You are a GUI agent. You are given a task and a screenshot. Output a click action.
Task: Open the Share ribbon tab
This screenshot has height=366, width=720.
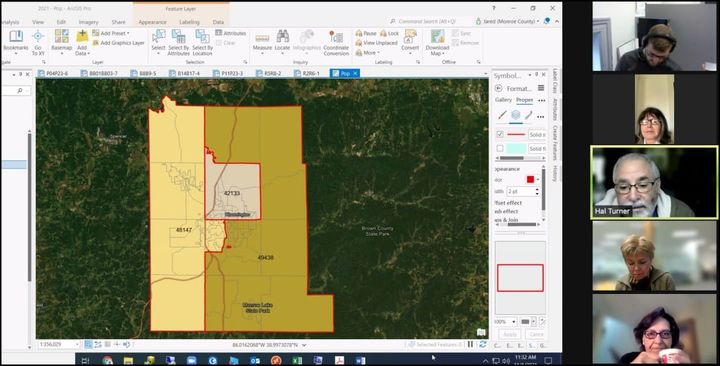118,22
